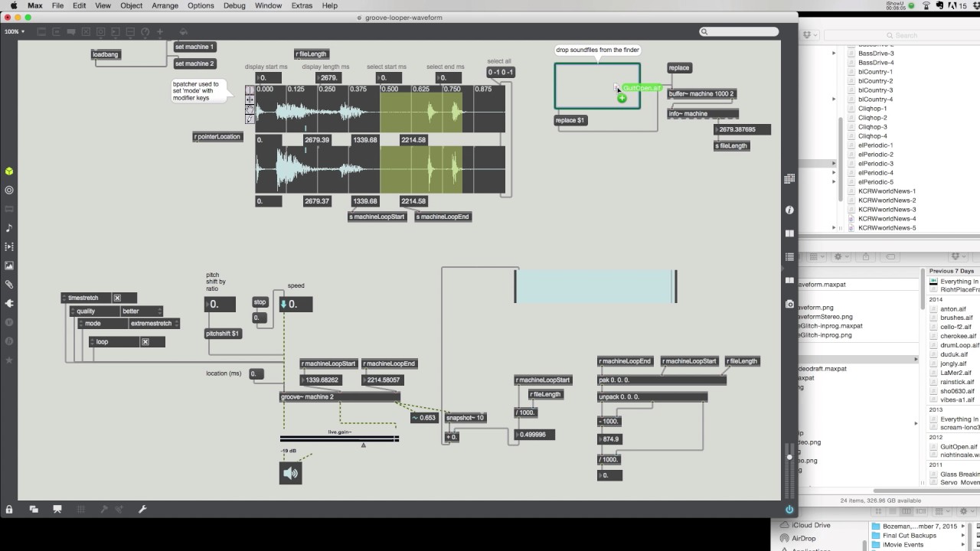Click the speaker ezdac icon
The width and height of the screenshot is (980, 551).
coord(291,473)
